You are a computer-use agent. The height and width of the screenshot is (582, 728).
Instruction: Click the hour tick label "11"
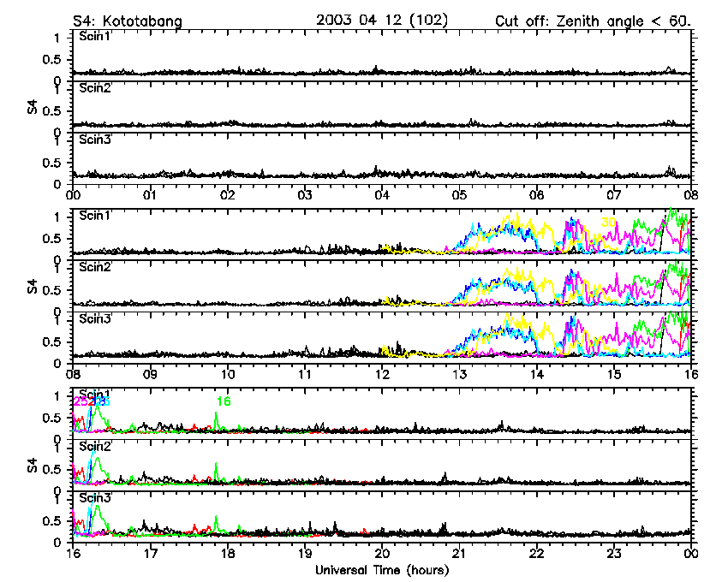coord(305,374)
